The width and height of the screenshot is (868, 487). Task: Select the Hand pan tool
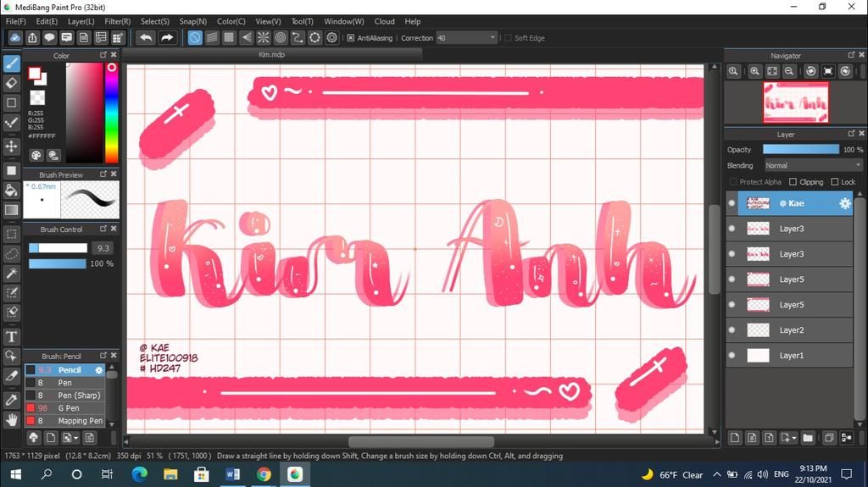point(12,419)
